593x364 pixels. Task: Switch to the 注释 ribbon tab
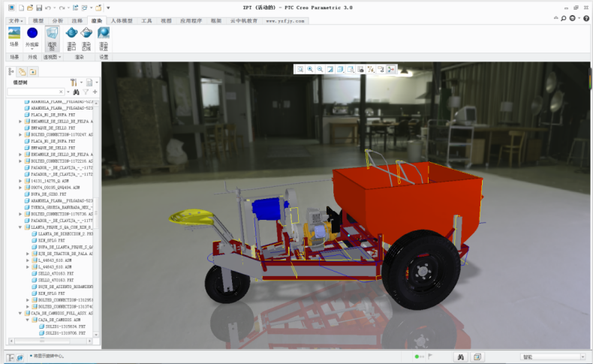[77, 21]
